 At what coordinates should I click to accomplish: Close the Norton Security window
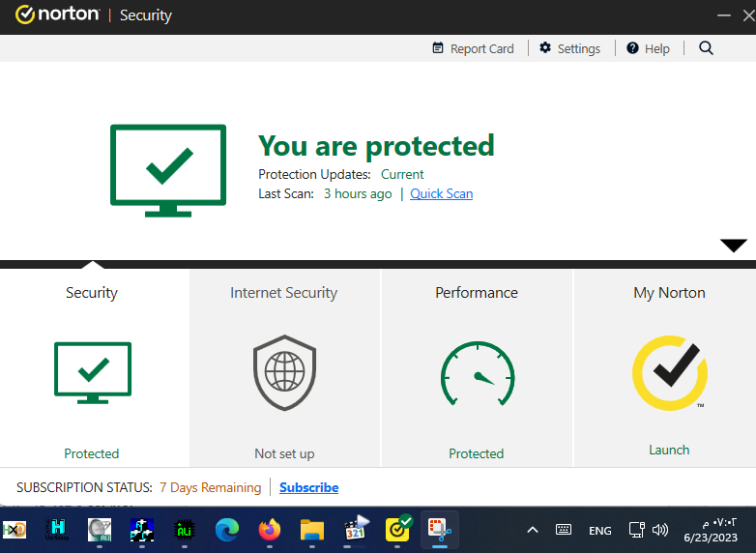tap(749, 15)
